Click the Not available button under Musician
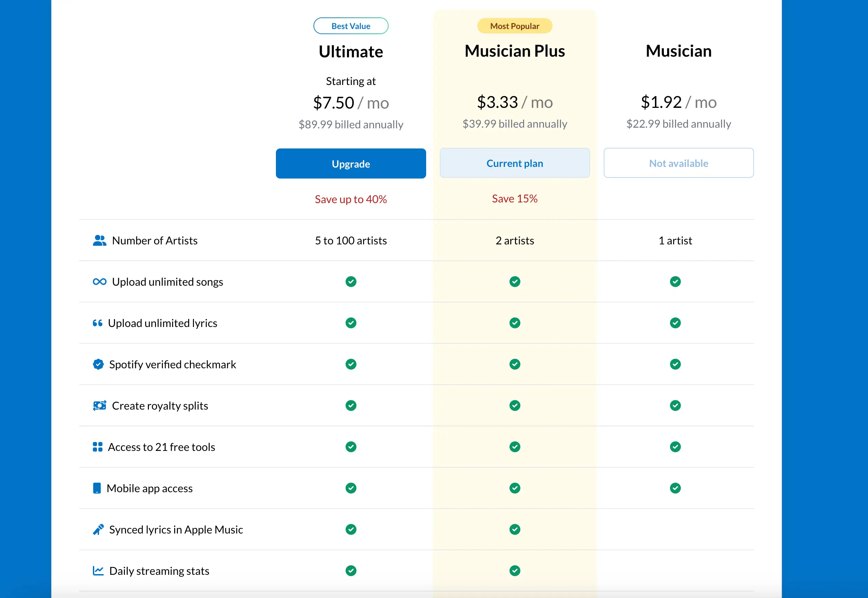The height and width of the screenshot is (598, 868). [x=678, y=163]
